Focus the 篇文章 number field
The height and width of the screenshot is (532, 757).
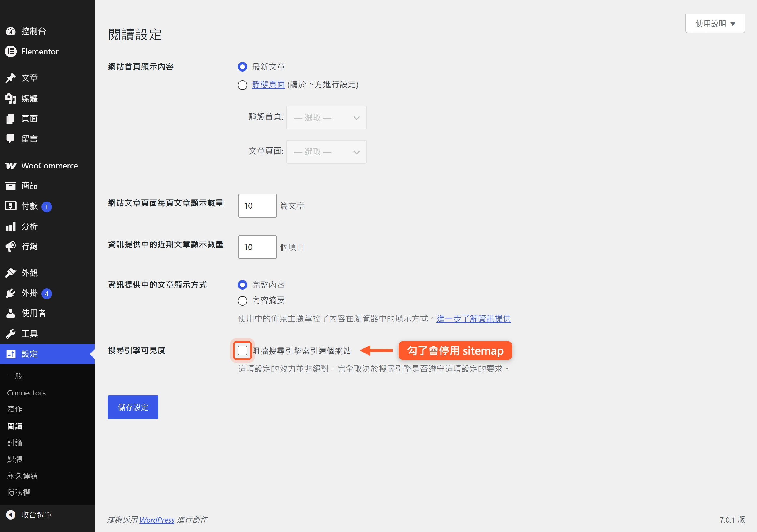[x=257, y=206]
